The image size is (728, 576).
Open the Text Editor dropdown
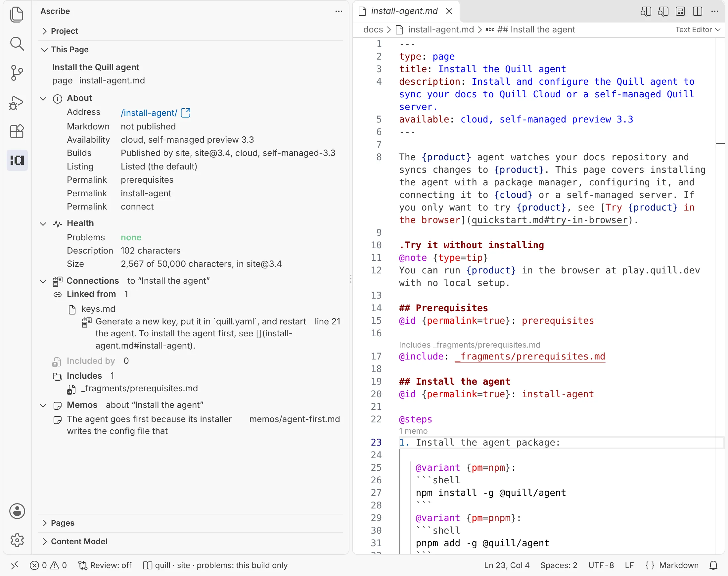tap(698, 30)
